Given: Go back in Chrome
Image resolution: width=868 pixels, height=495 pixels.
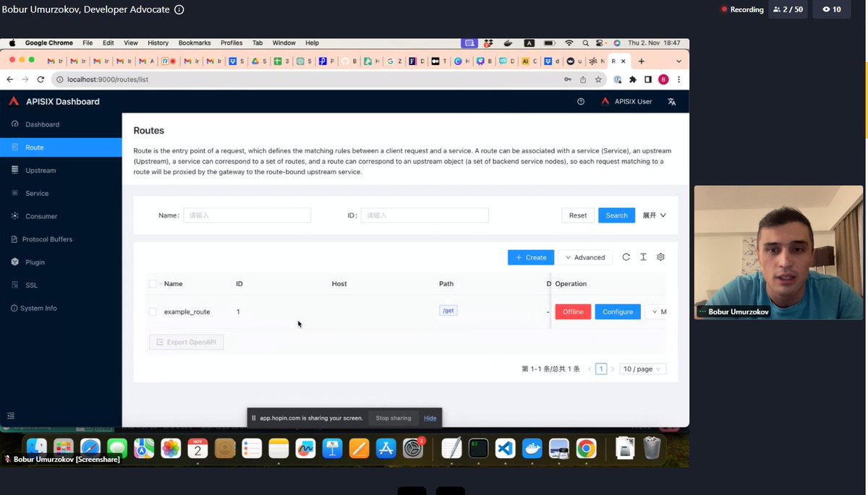Looking at the screenshot, I should point(10,79).
